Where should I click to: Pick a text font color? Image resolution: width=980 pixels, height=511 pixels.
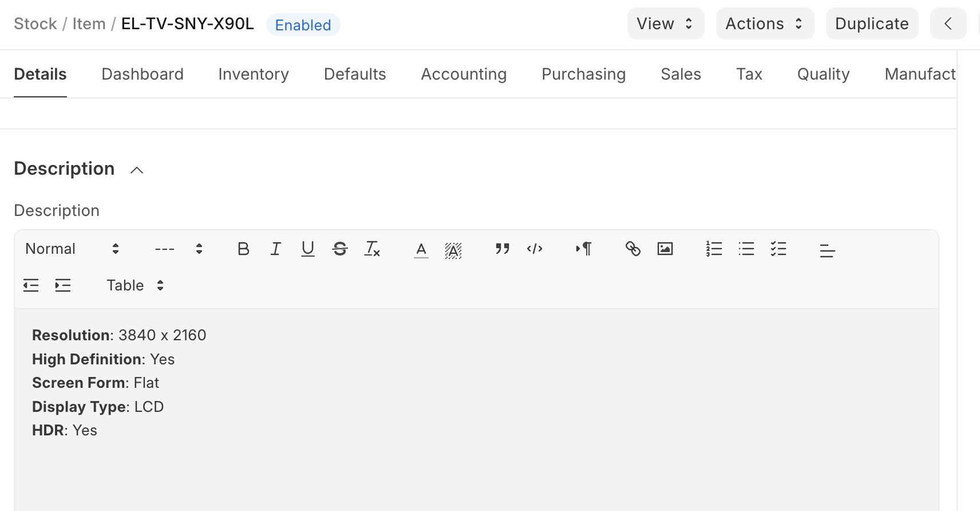pos(421,249)
